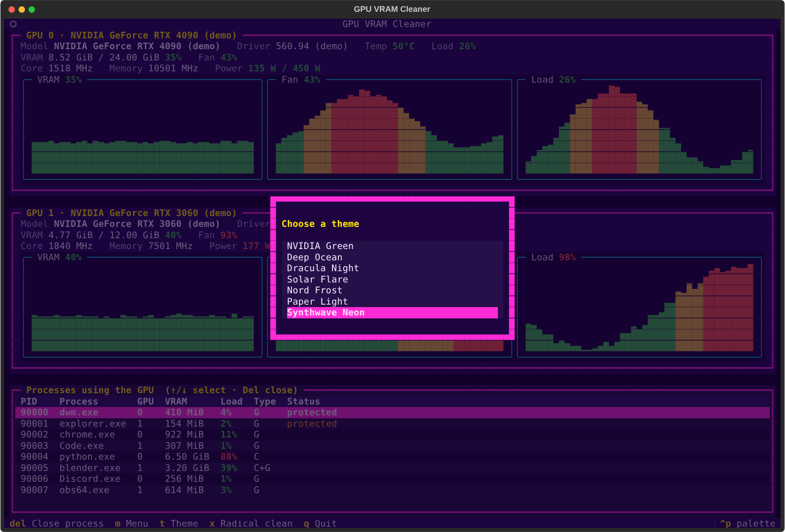The image size is (785, 532).
Task: Select the highlighted Synthwave Neon theme
Action: click(x=392, y=313)
